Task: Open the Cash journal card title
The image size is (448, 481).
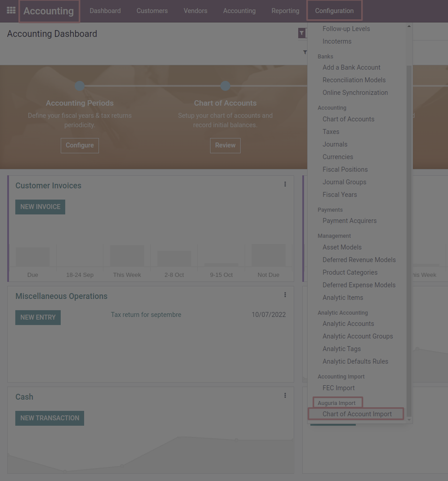Action: pos(24,396)
